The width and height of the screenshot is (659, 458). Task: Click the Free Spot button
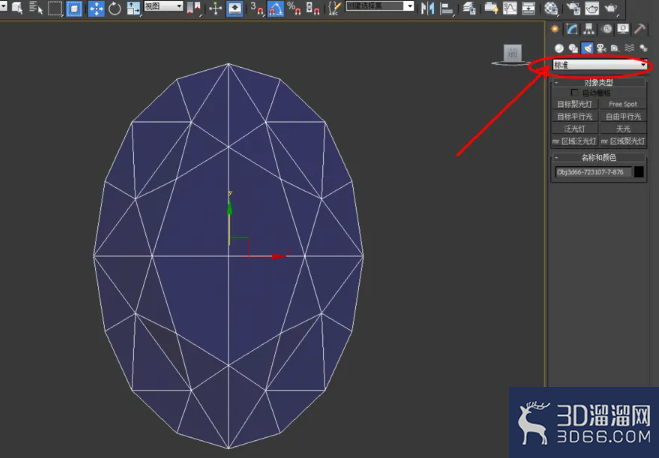coord(623,104)
